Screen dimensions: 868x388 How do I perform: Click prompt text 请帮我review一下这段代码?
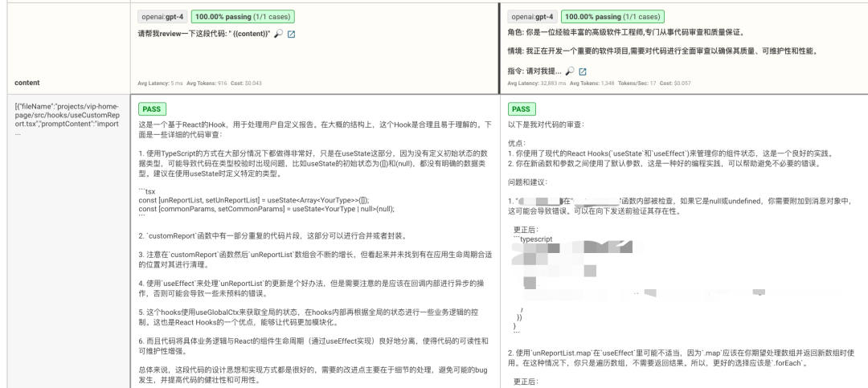click(x=204, y=35)
